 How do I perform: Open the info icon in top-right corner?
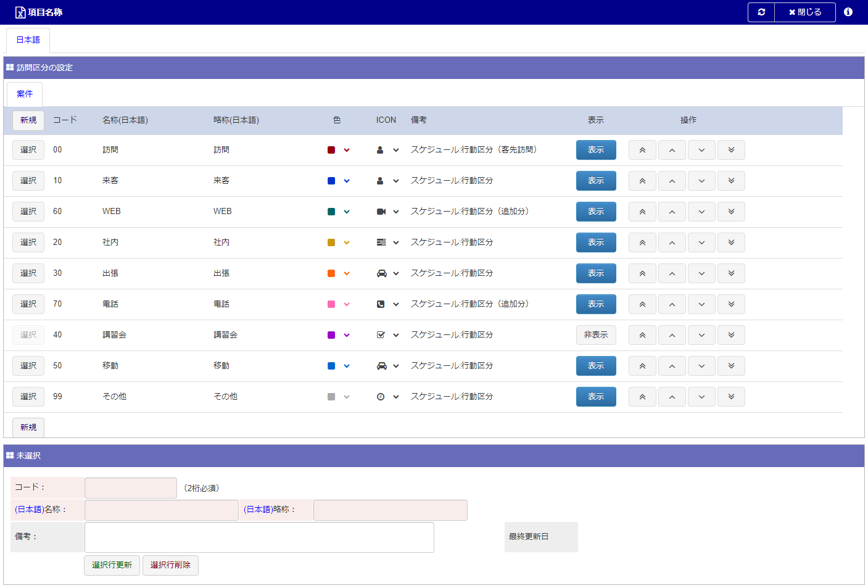(848, 12)
